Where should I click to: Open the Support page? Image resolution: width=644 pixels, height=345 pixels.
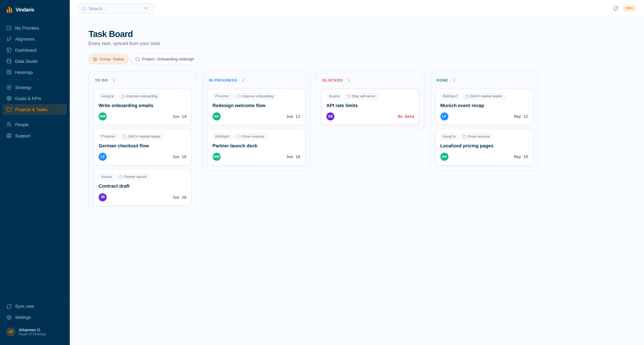[x=35, y=136]
